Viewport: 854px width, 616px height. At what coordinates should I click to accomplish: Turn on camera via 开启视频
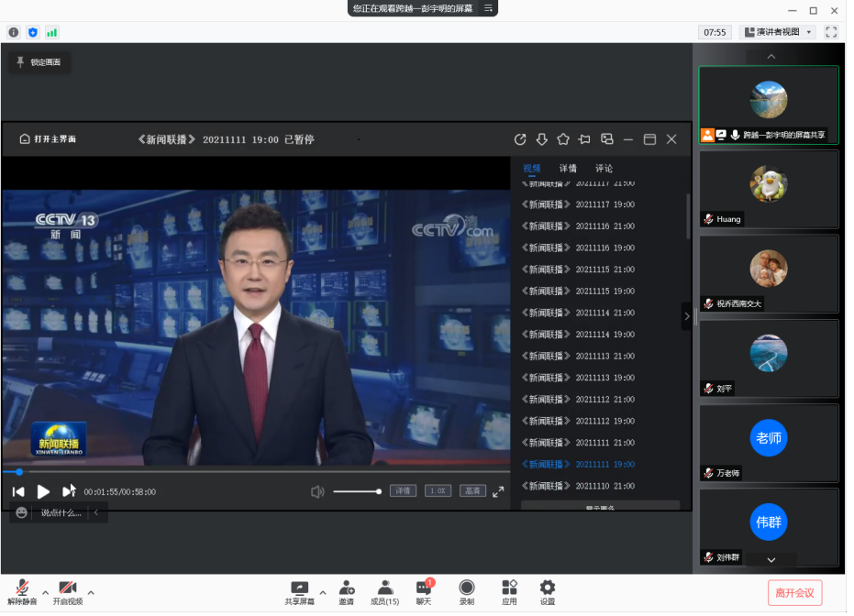[67, 588]
